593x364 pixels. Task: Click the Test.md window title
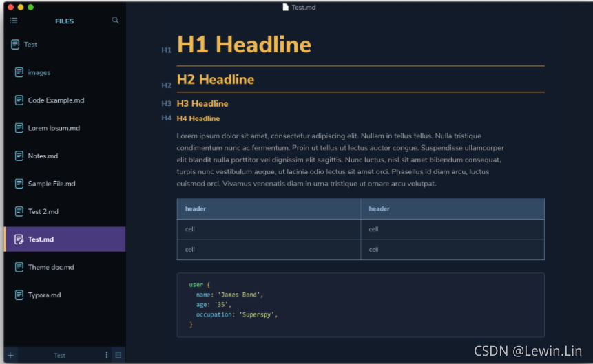(x=303, y=7)
